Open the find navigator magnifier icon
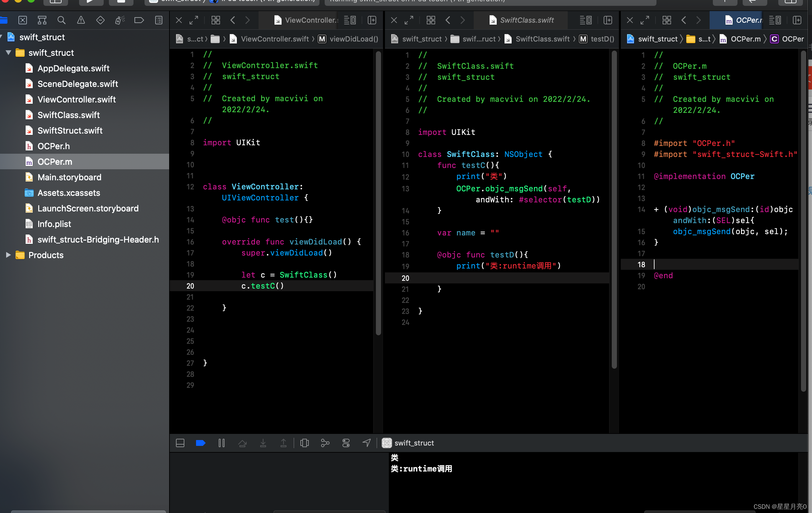 click(x=61, y=20)
